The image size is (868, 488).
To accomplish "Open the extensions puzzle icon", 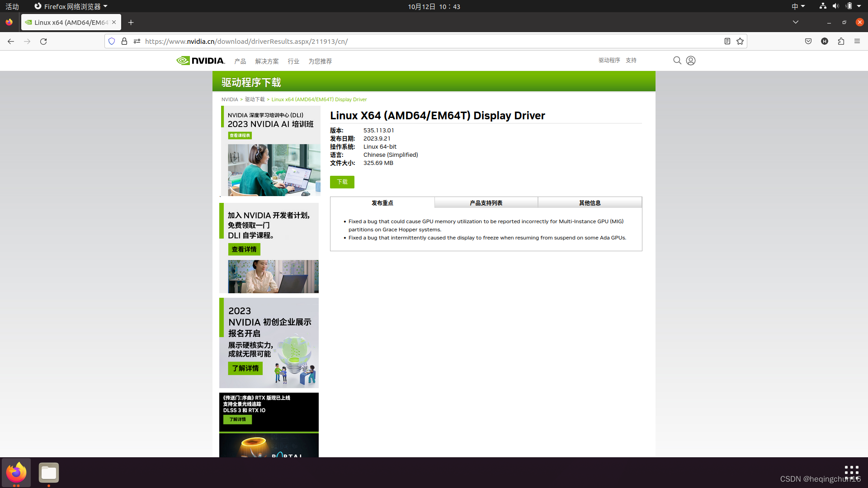I will point(840,41).
